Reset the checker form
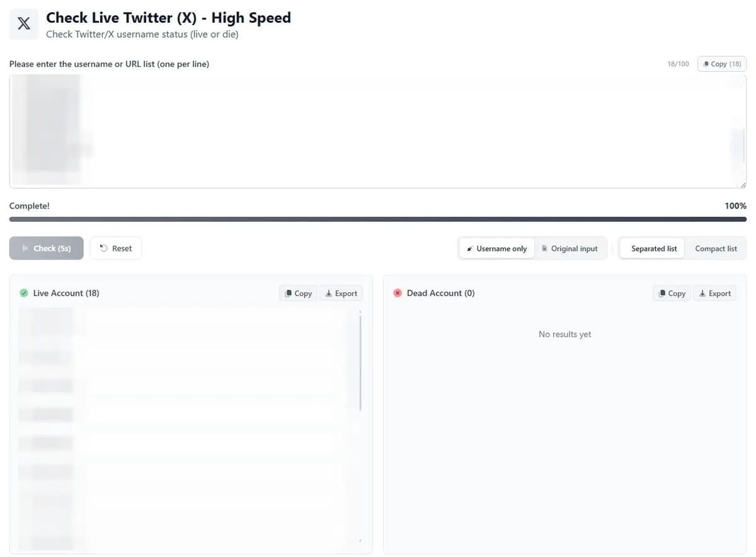756x557 pixels. (x=116, y=248)
